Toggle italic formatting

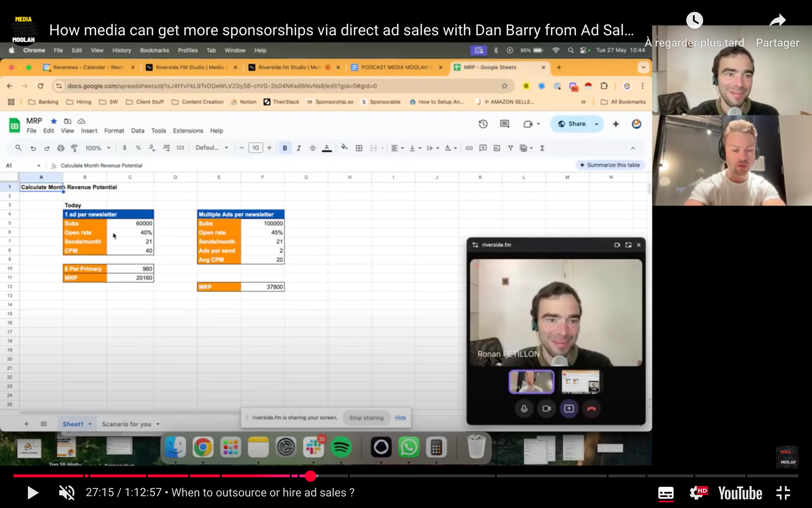(298, 148)
